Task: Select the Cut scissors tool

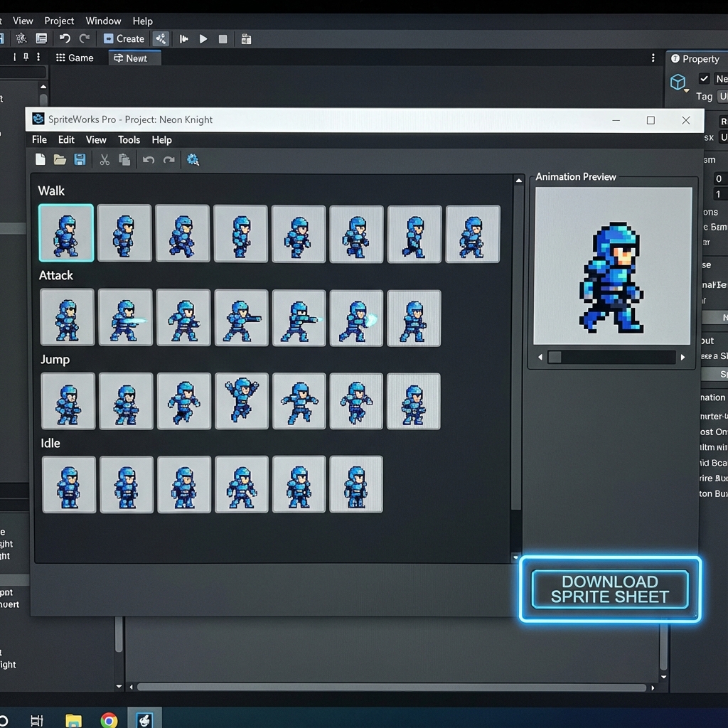Action: point(104,159)
